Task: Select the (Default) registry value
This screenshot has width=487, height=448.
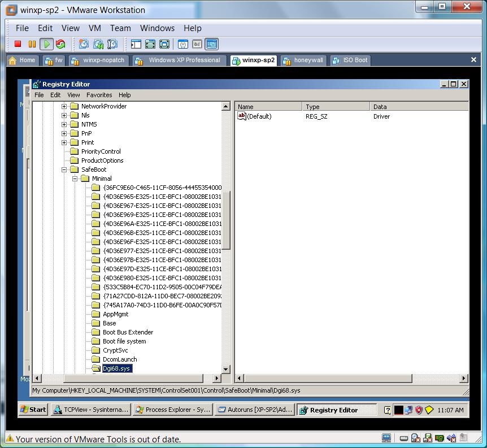Action: (x=255, y=116)
